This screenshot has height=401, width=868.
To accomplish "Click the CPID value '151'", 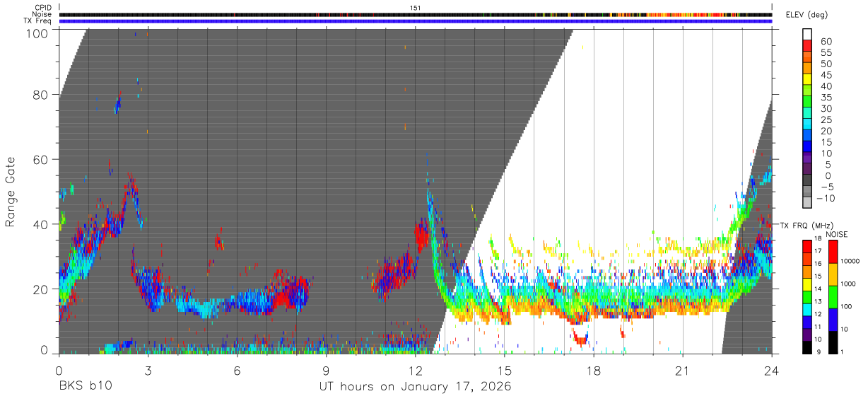I will tap(416, 8).
